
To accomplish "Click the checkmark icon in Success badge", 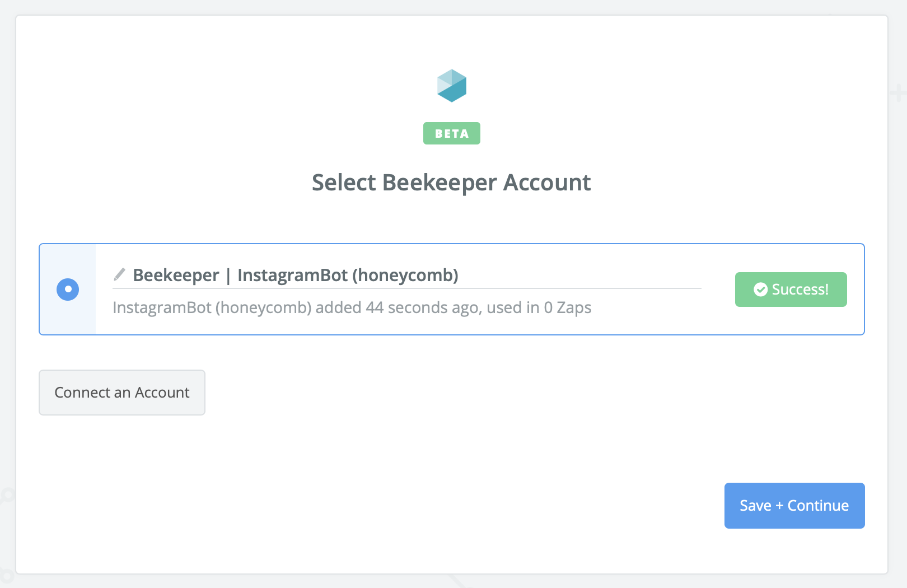I will click(760, 290).
